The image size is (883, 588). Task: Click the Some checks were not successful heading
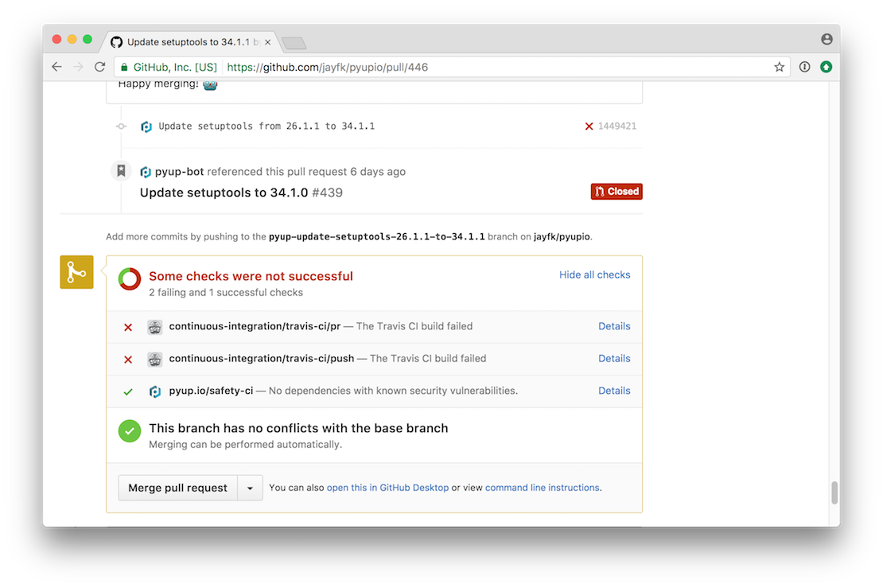251,276
